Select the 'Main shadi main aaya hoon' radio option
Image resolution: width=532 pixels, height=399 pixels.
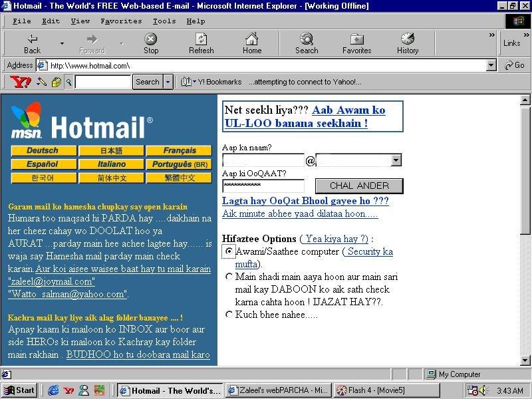coord(229,277)
